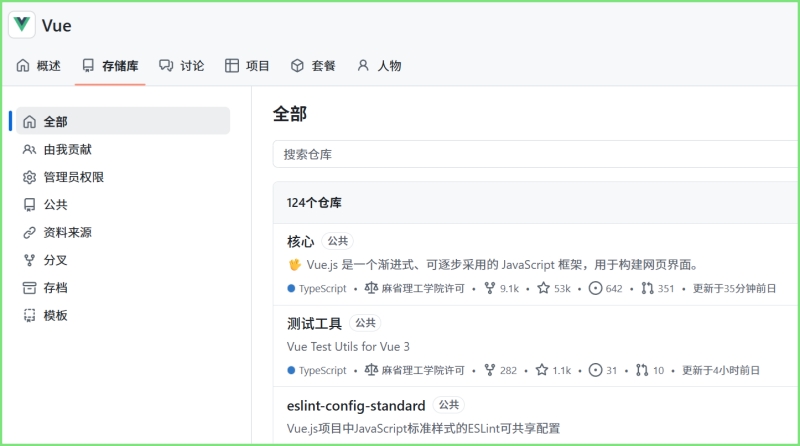Open the 项目 projects tab
The image size is (800, 446).
coord(247,66)
